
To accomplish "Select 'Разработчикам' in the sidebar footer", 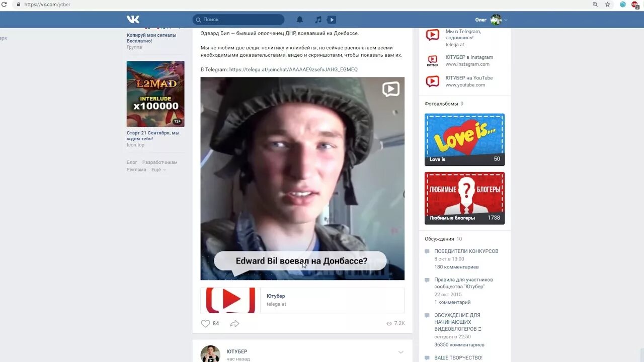I will coord(161,162).
